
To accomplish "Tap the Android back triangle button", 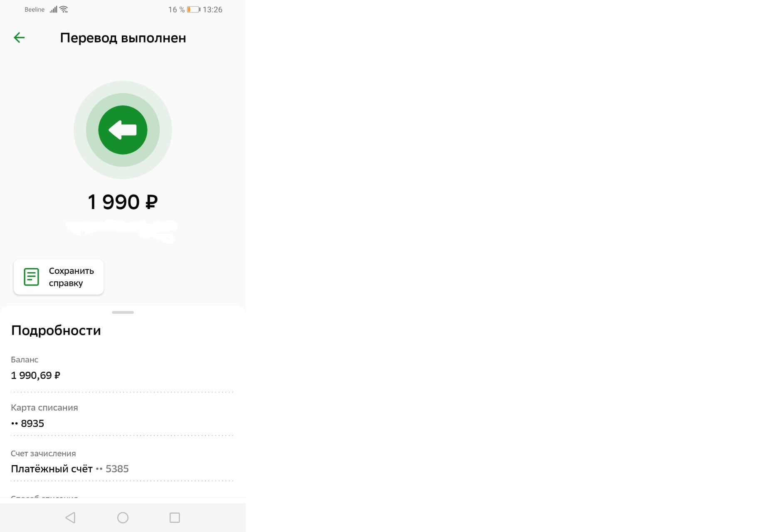I will [x=70, y=517].
